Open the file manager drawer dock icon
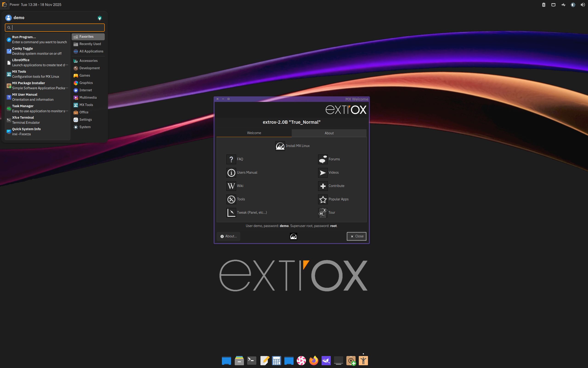588x368 pixels. point(239,360)
